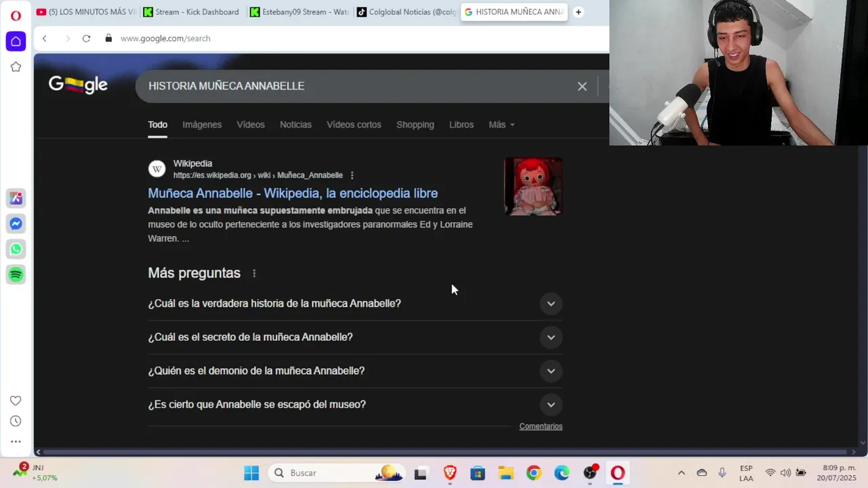Open Windows Start menu
The image size is (868, 488).
pyautogui.click(x=252, y=473)
